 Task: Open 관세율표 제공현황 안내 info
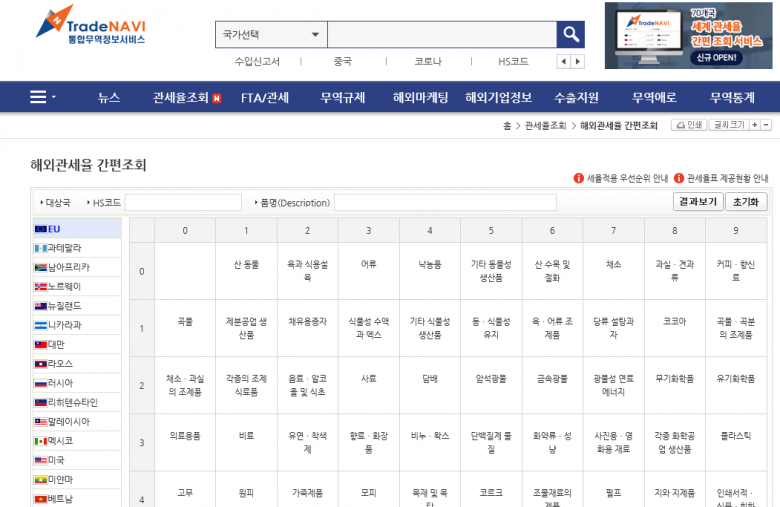pyautogui.click(x=721, y=178)
